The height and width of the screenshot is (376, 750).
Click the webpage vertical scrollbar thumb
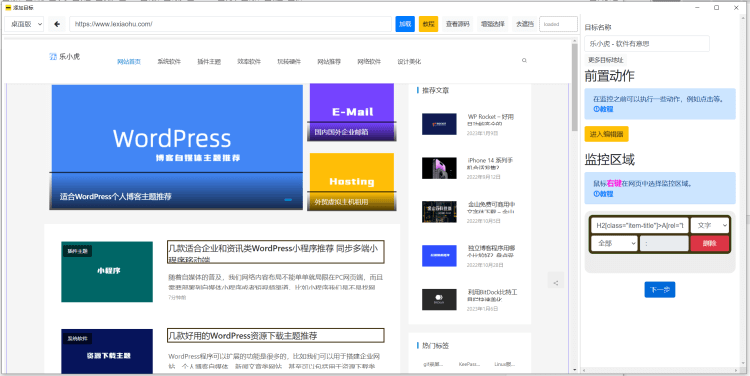574,88
